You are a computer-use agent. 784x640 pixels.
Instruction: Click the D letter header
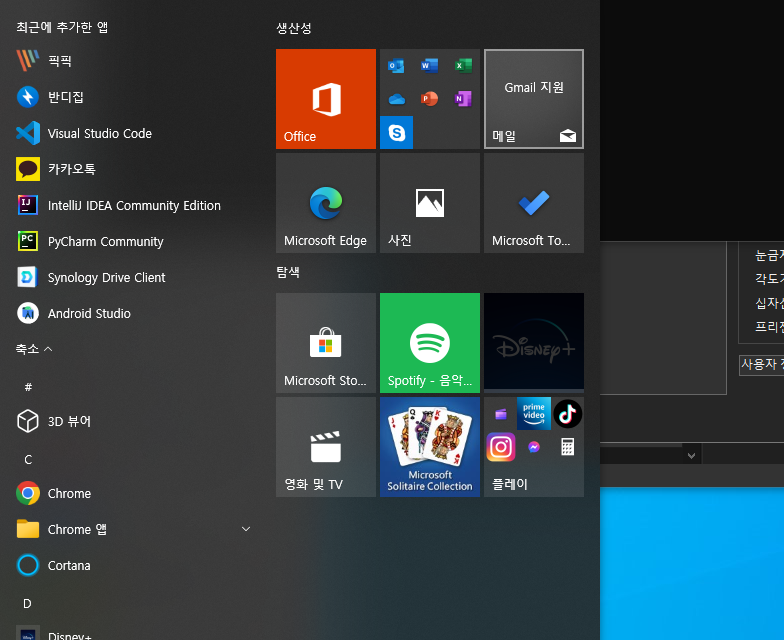[x=28, y=604]
